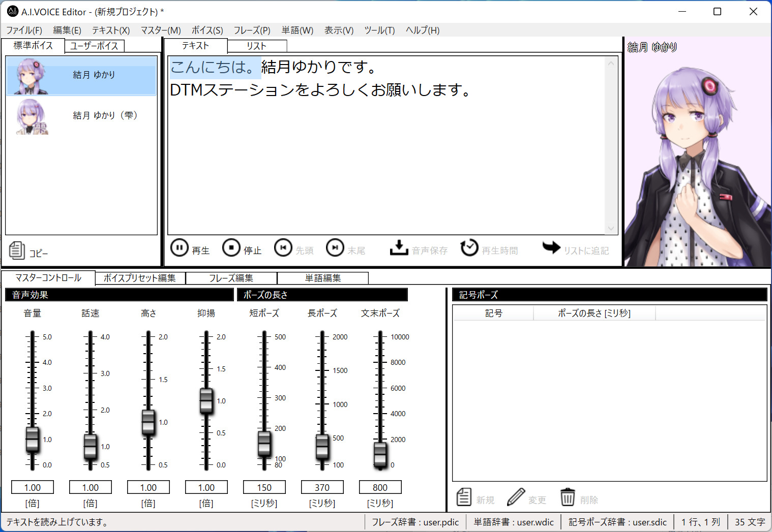Viewport: 772px width, 532px height.
Task: Click the リストに追記 arrow icon
Action: [551, 247]
